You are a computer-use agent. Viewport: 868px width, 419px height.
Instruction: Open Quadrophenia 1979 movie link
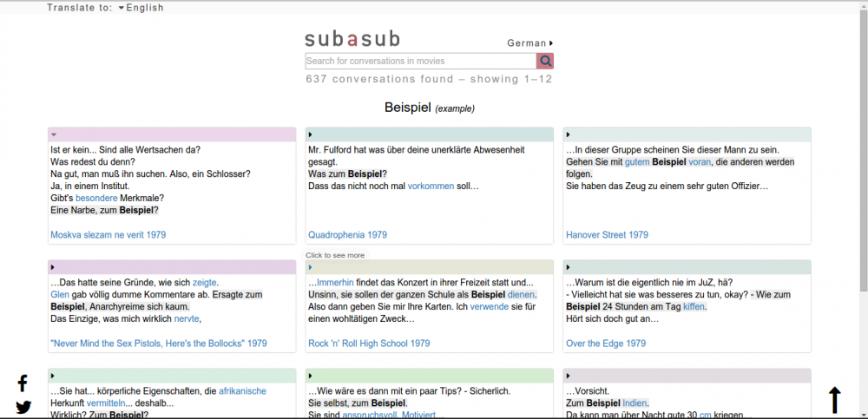[347, 235]
